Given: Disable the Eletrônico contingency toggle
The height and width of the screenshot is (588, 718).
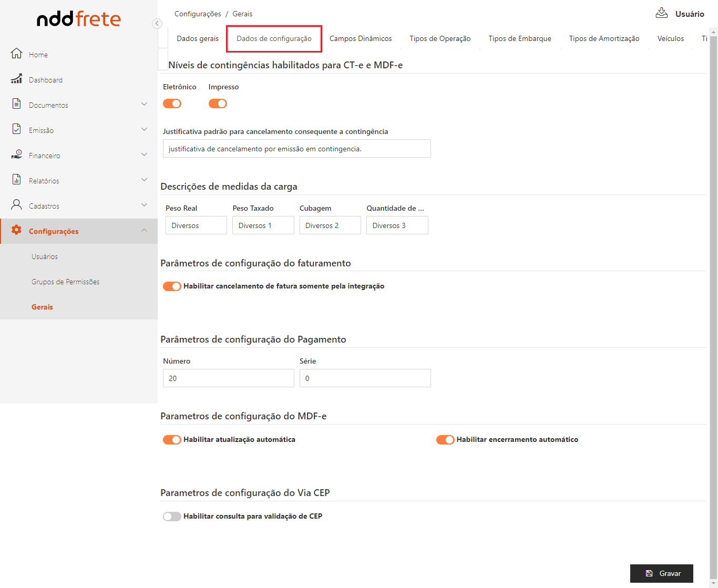Looking at the screenshot, I should click(172, 104).
